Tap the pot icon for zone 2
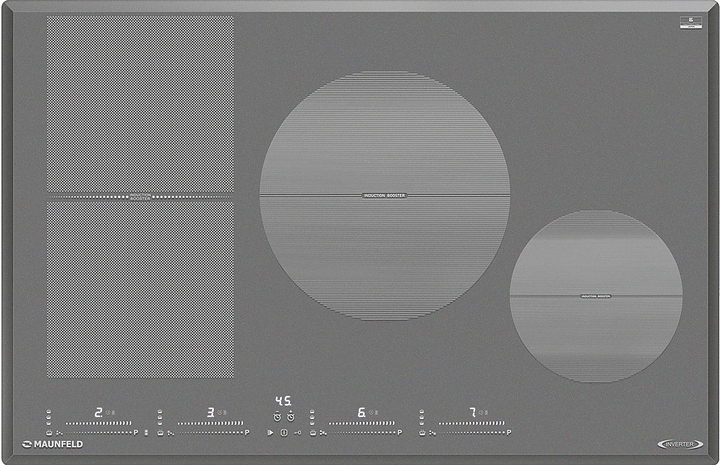This screenshot has width=720, height=465. click(x=49, y=433)
